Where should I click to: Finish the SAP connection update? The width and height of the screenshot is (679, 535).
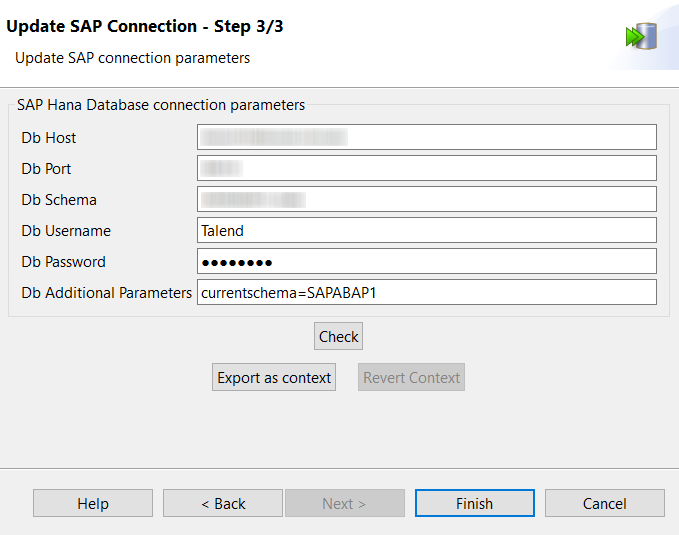[x=474, y=503]
